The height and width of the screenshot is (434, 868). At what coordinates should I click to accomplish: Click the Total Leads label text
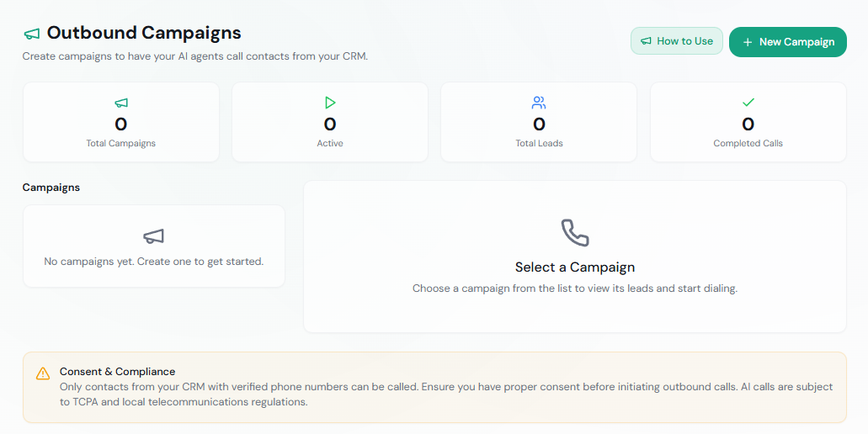(539, 143)
